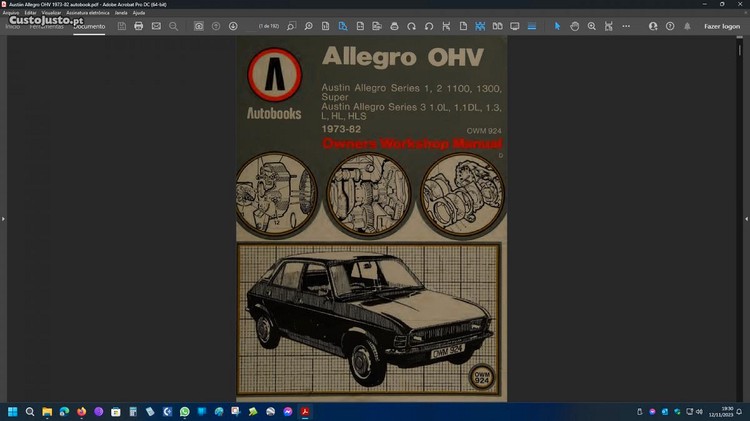Click the envelope email icon
This screenshot has width=750, height=421.
156,26
